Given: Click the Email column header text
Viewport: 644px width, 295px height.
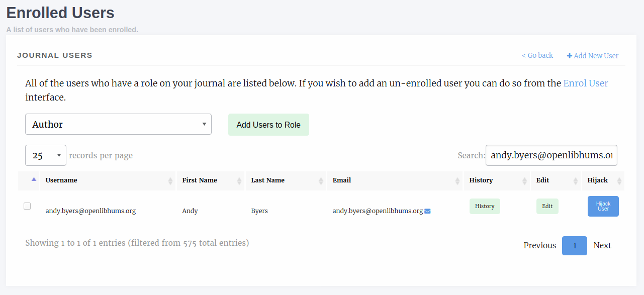Looking at the screenshot, I should [342, 180].
